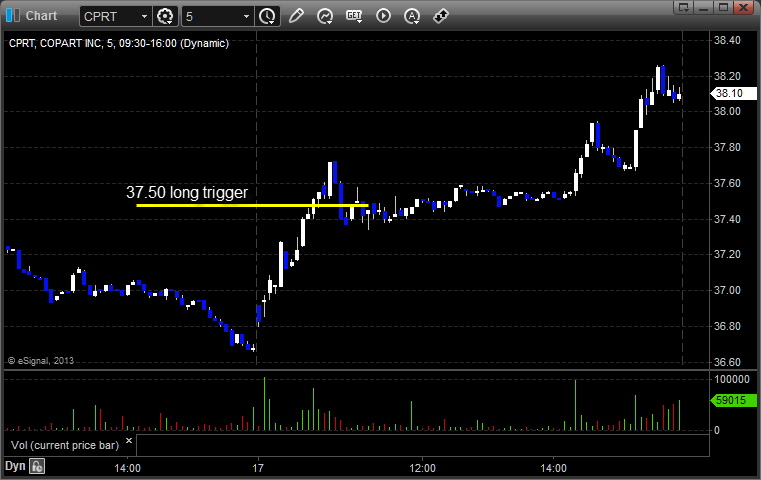
Task: Select the yellow trigger line on chart
Action: tap(252, 205)
